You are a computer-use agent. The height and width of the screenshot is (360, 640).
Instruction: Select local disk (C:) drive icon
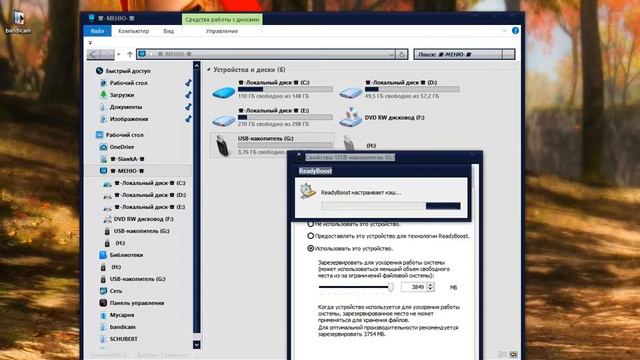(x=224, y=92)
